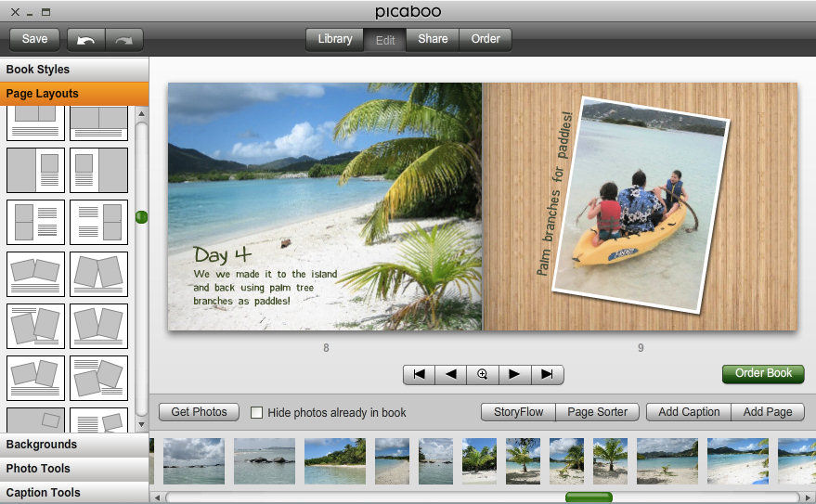Image resolution: width=816 pixels, height=504 pixels.
Task: Click the Get Photos button
Action: (x=199, y=412)
